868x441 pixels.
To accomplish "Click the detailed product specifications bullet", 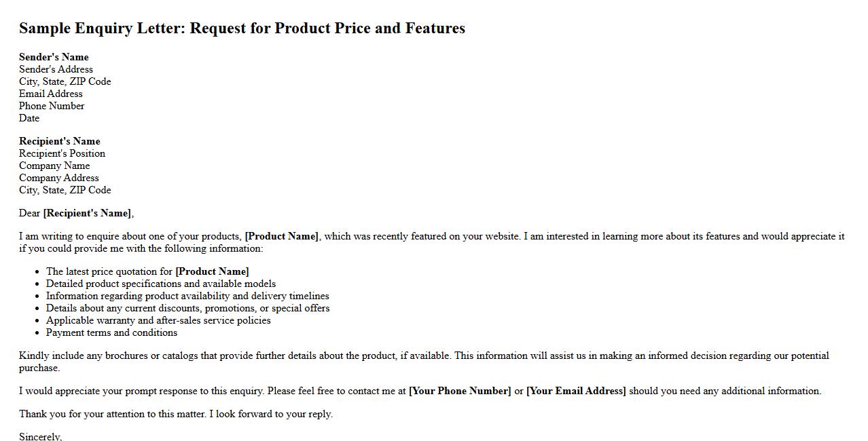I will [161, 284].
